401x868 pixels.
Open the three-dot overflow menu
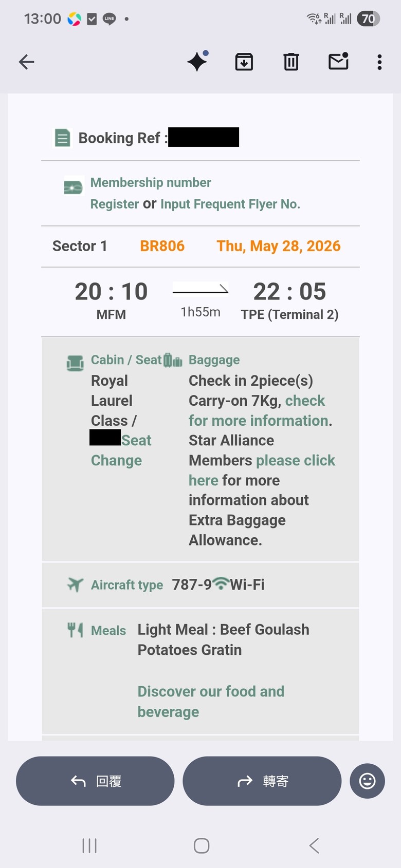point(379,62)
